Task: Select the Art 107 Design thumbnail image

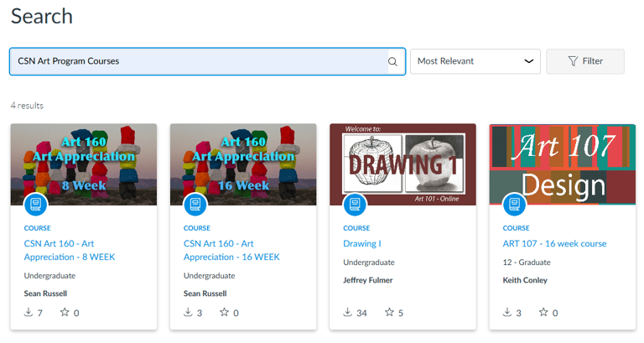Action: point(563,164)
